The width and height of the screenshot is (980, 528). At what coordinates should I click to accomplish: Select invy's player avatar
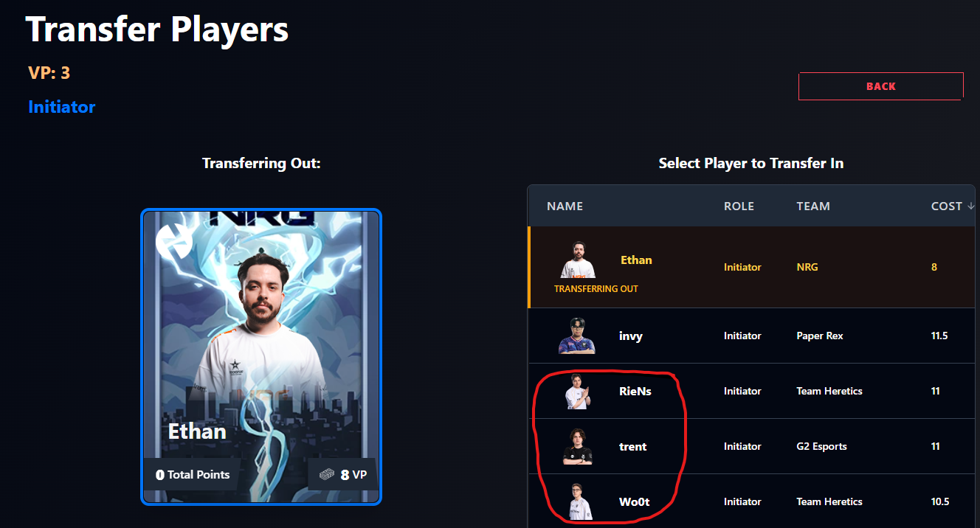(577, 336)
